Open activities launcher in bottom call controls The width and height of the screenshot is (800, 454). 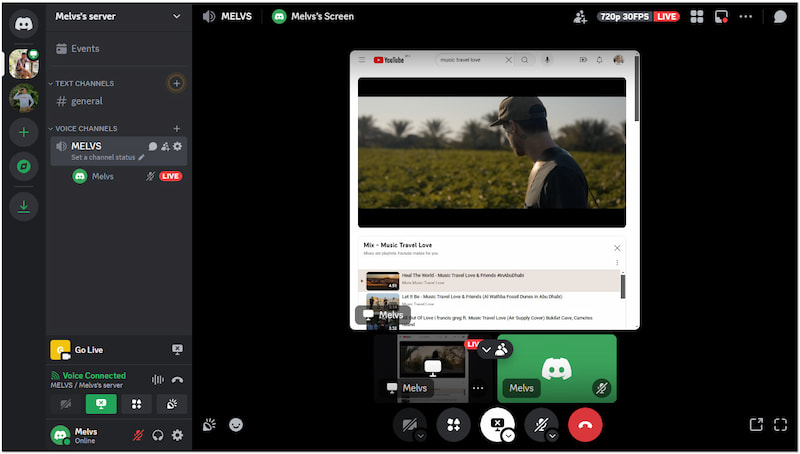[453, 425]
